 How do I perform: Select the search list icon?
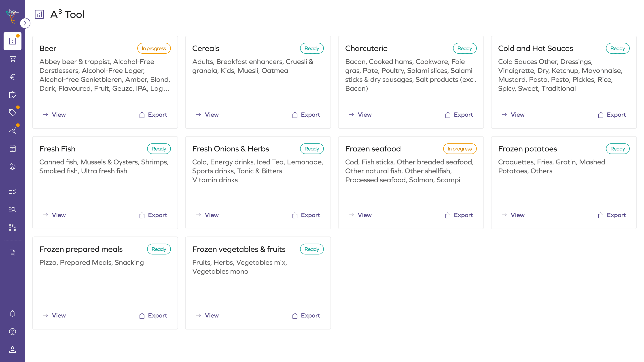coord(12,210)
